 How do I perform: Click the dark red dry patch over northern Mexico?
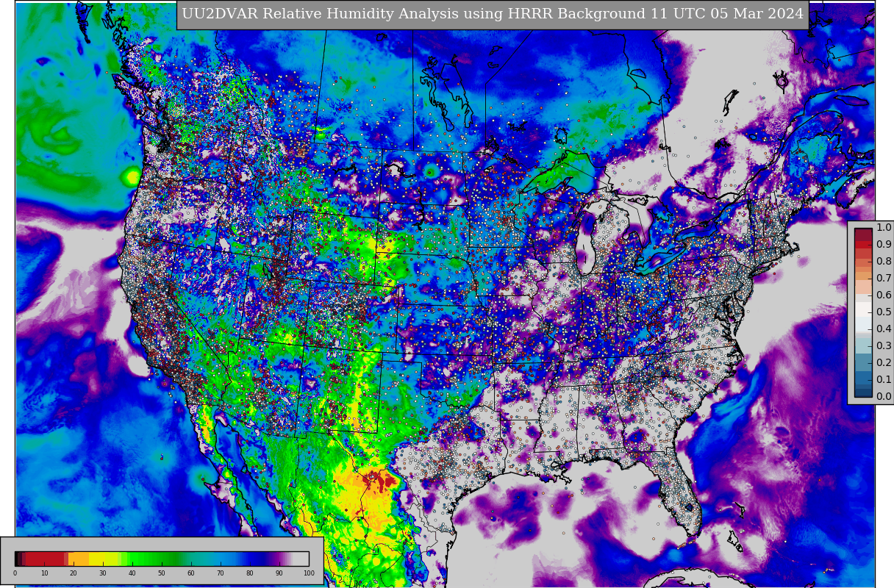click(x=378, y=481)
